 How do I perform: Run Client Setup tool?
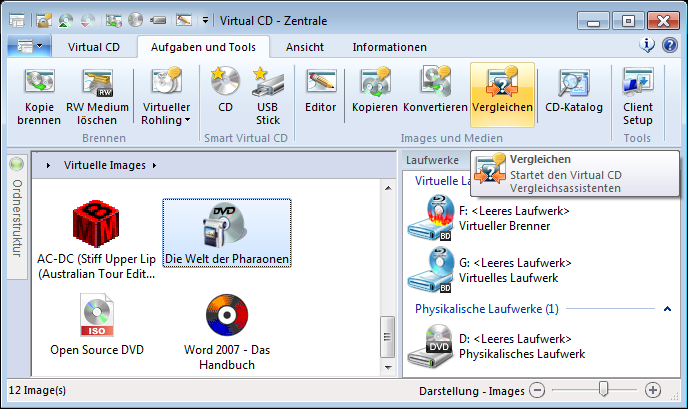(638, 97)
